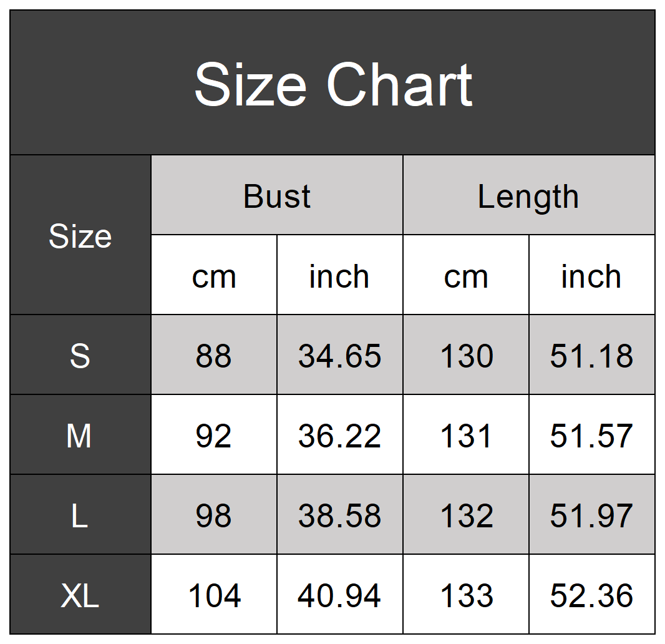
Task: Select the 51.57 length inch cell
Action: [591, 436]
